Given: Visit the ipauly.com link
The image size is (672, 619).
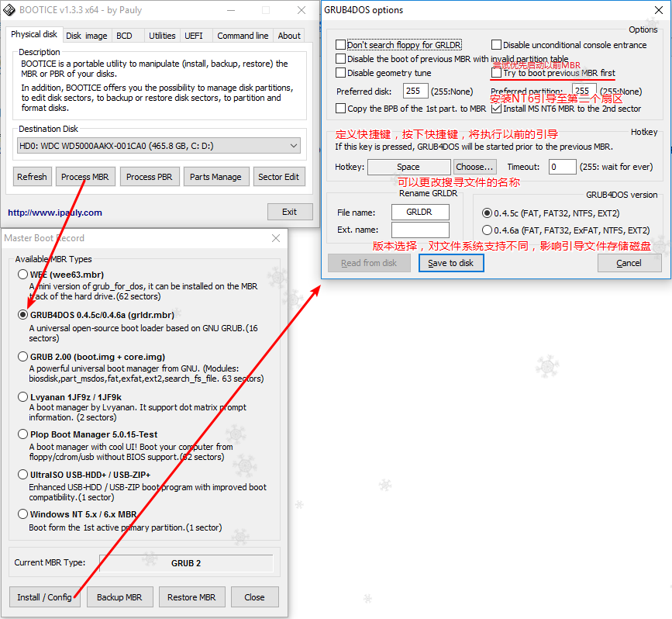Looking at the screenshot, I should click(x=55, y=213).
